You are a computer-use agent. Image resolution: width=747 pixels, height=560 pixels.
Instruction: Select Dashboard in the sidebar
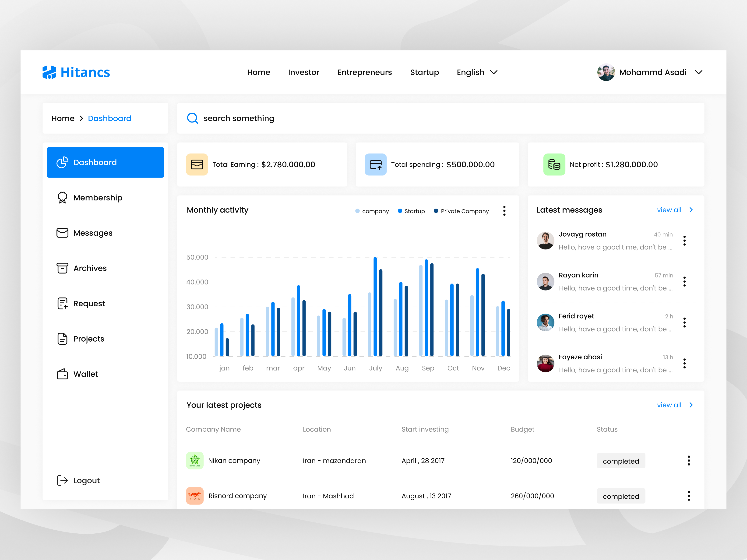click(x=105, y=162)
